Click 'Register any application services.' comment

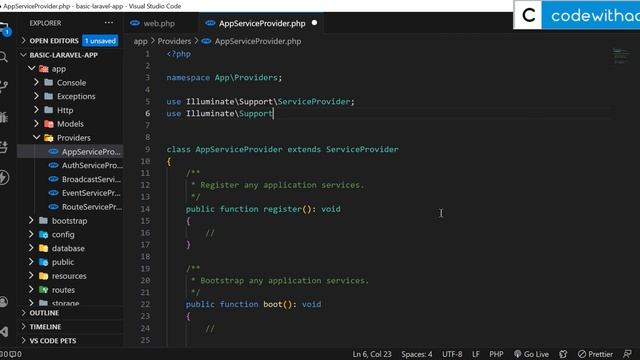tap(282, 185)
